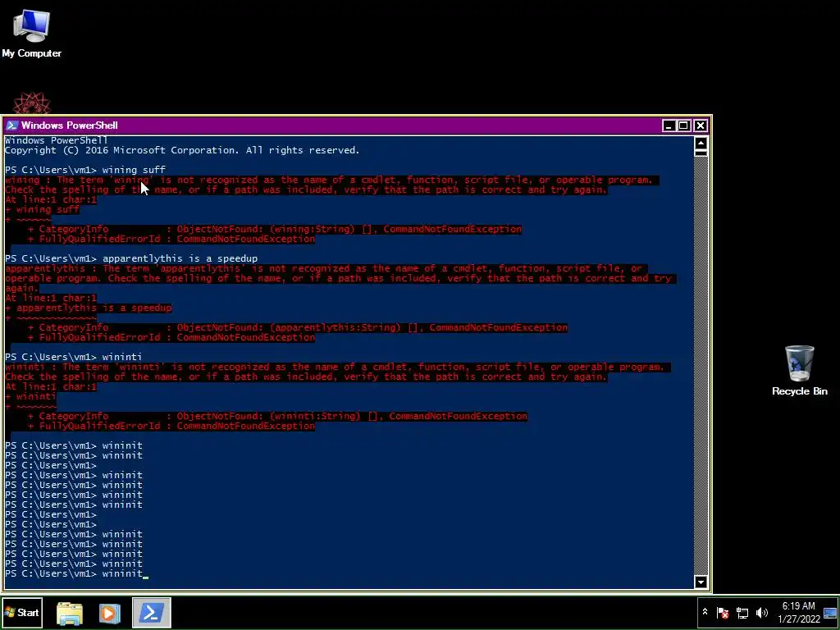This screenshot has height=630, width=840.
Task: Click the lone "again." error line
Action: (x=22, y=288)
